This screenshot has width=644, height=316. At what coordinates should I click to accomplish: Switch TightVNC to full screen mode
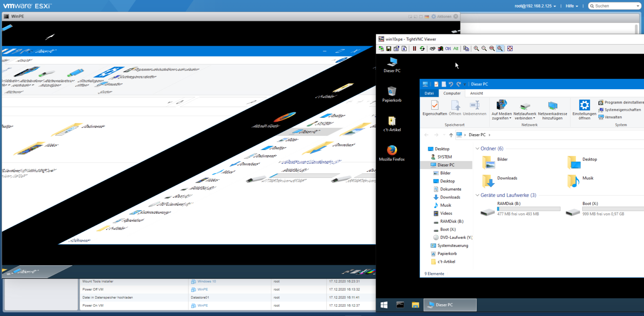(x=509, y=49)
